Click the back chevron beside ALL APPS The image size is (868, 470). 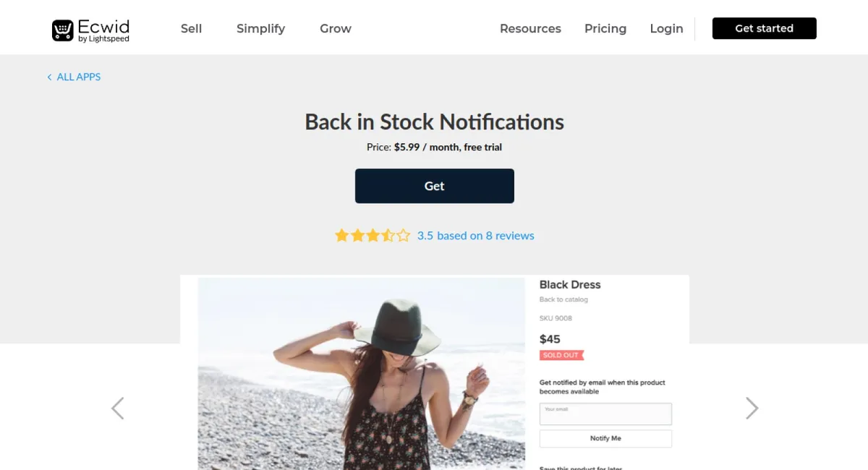point(49,77)
